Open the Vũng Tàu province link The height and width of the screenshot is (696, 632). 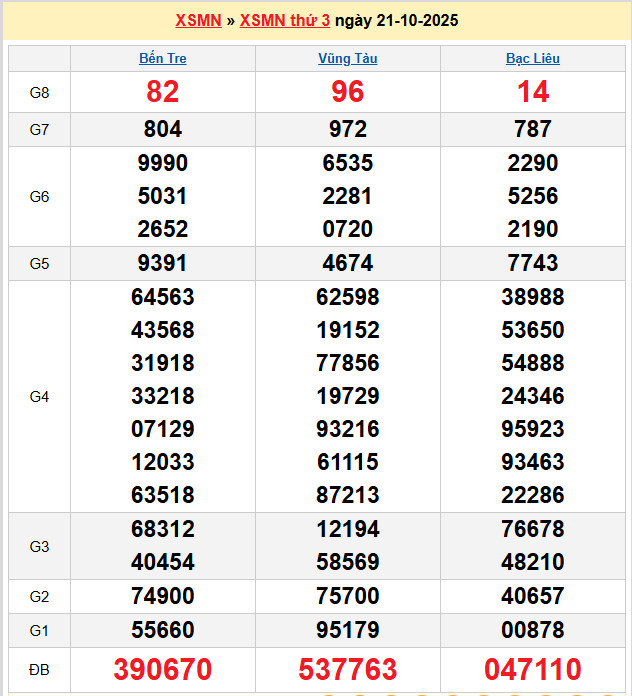pyautogui.click(x=348, y=58)
